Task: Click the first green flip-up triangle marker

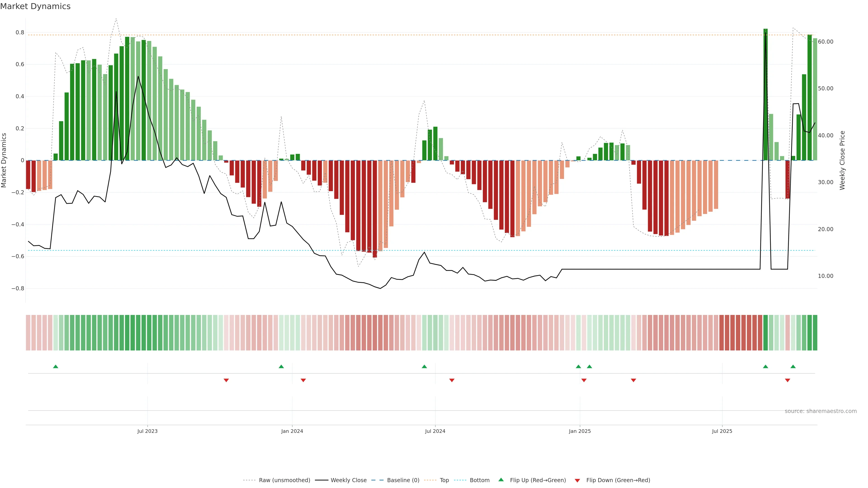Action: [x=56, y=366]
